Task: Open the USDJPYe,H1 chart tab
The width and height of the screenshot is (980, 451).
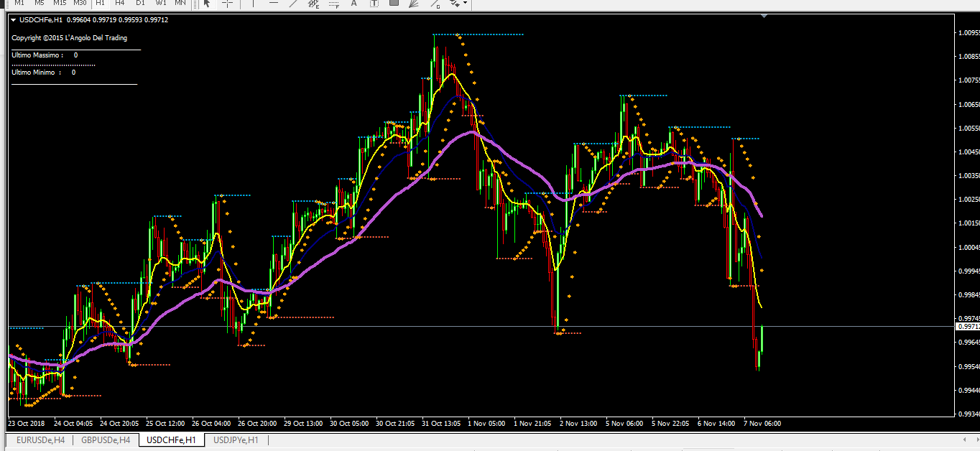Action: (x=236, y=440)
